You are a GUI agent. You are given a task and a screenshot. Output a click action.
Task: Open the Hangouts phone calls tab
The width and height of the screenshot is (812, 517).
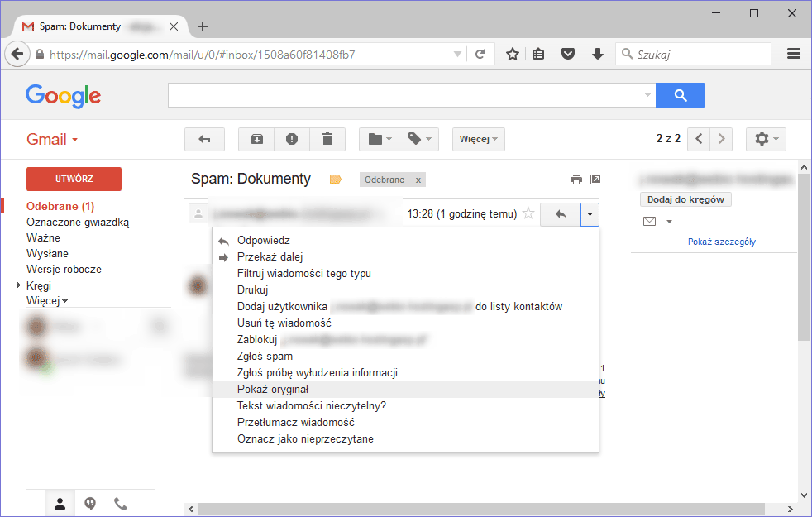[x=121, y=503]
